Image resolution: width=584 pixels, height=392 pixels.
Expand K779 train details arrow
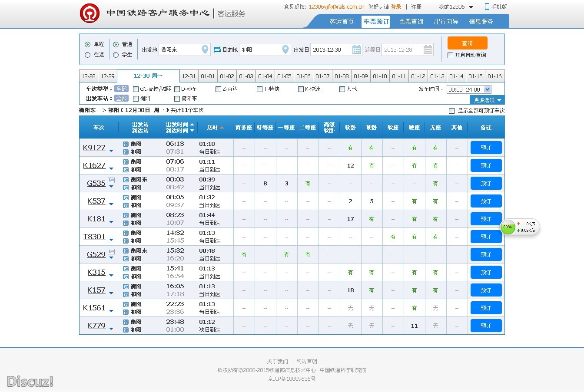(x=111, y=329)
